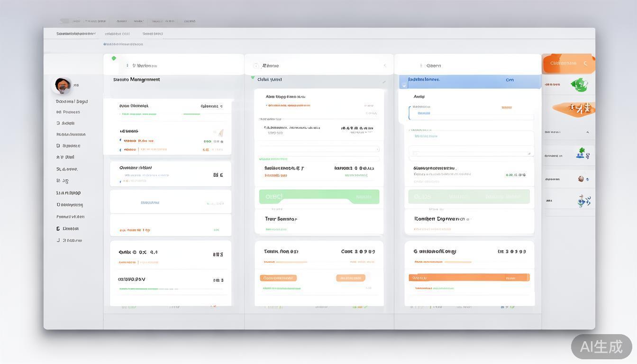Click the edit pencil icon on the middle column header
The height and width of the screenshot is (364, 637).
click(x=384, y=81)
